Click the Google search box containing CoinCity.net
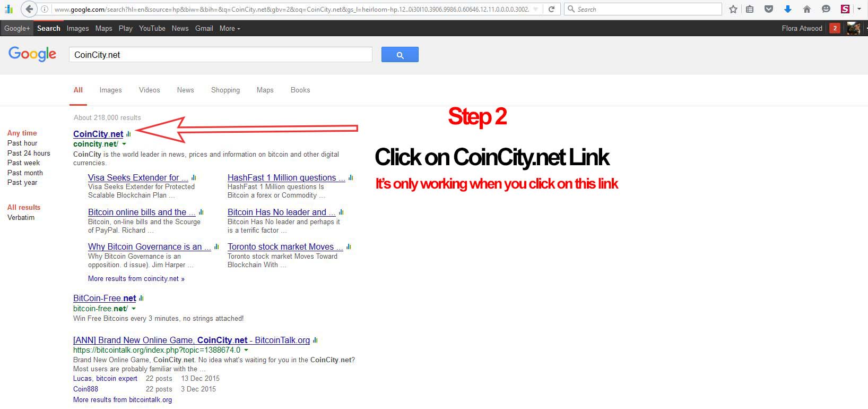 click(221, 55)
